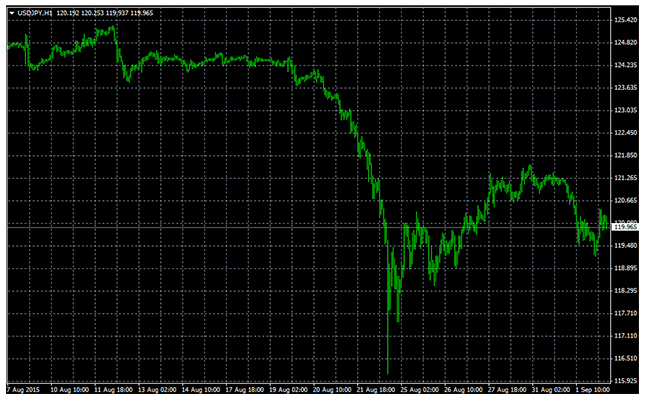
Task: Click the 115.925 bottom price label
Action: [626, 381]
